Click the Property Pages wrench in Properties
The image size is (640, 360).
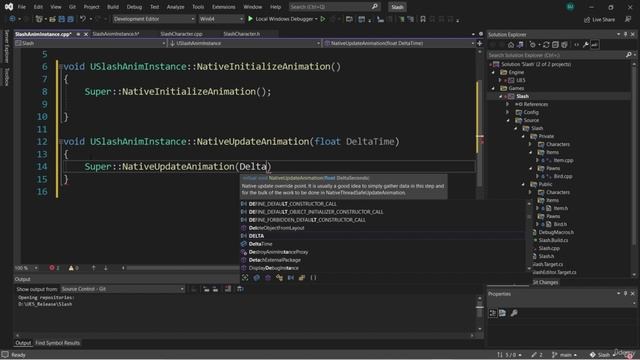(514, 313)
